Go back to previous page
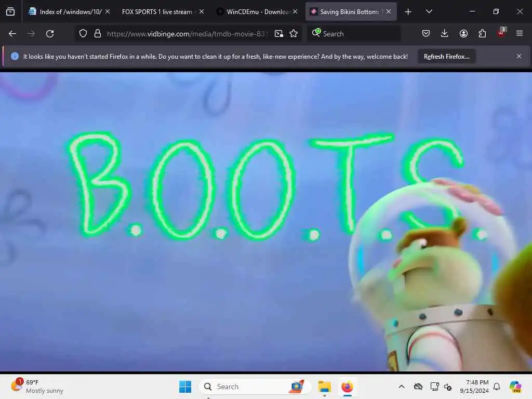Screen dimensions: 532x399 12,34
